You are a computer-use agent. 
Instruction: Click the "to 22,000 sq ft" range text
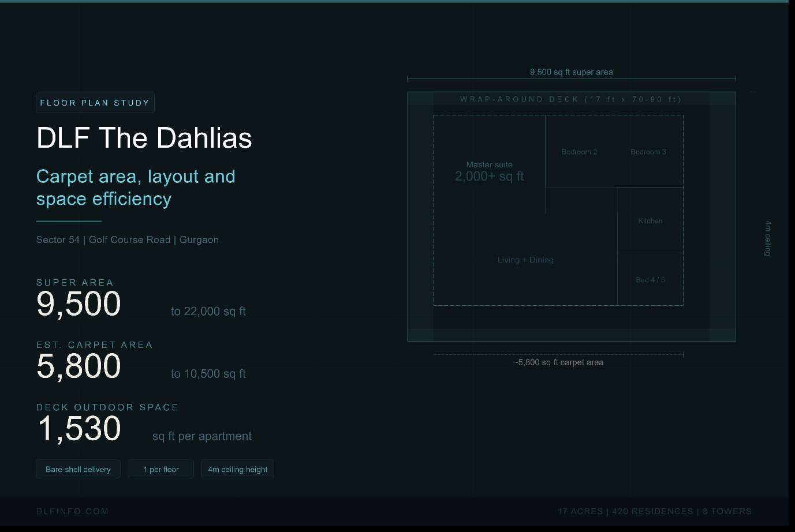click(x=208, y=312)
